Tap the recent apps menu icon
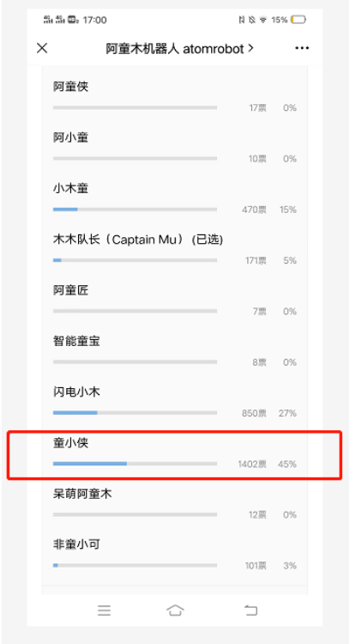This screenshot has height=644, width=350. tap(104, 611)
